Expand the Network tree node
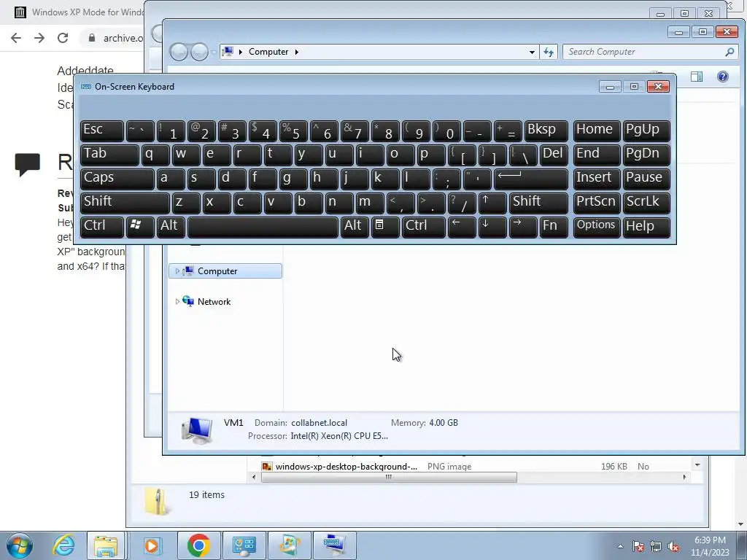The height and width of the screenshot is (560, 747). pos(177,301)
